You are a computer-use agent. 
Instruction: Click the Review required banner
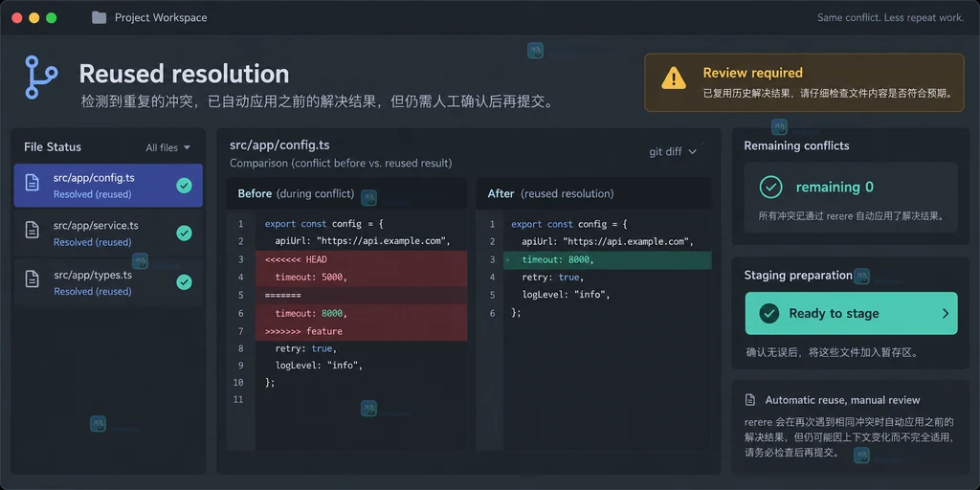(x=804, y=82)
